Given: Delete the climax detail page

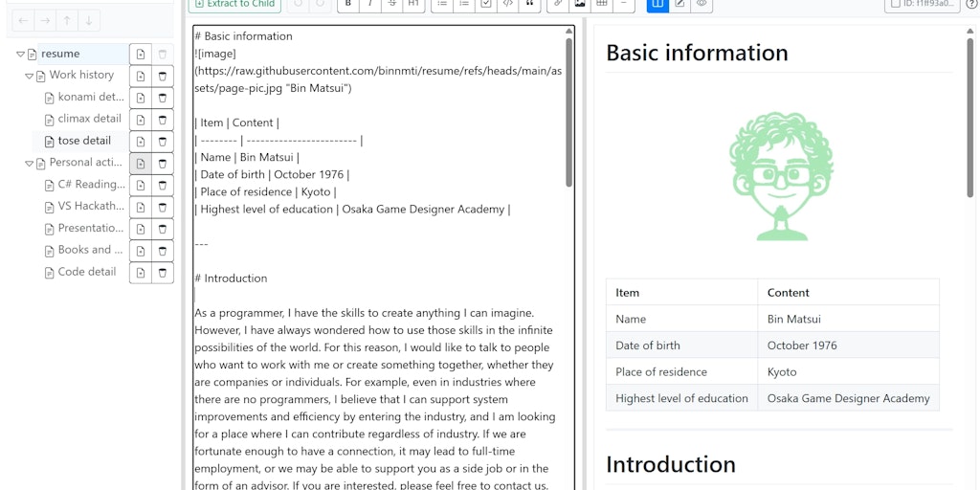Looking at the screenshot, I should pos(163,120).
